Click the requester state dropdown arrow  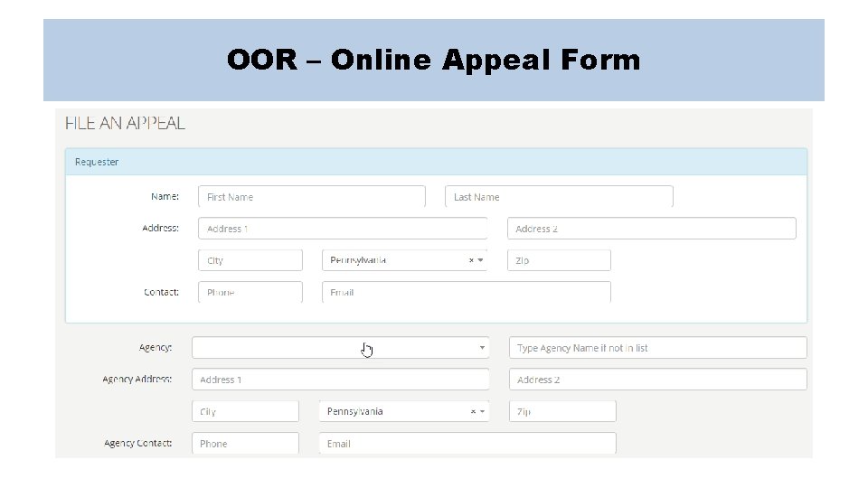480,260
